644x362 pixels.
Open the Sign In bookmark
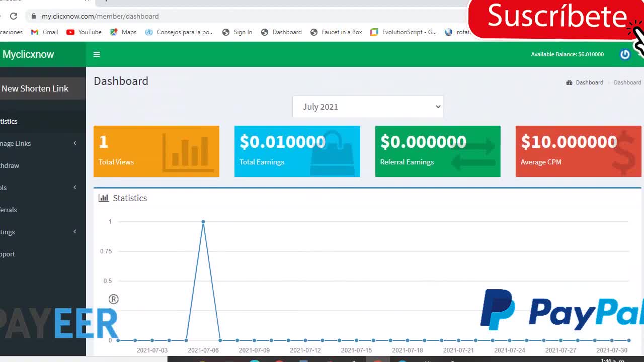(x=237, y=32)
